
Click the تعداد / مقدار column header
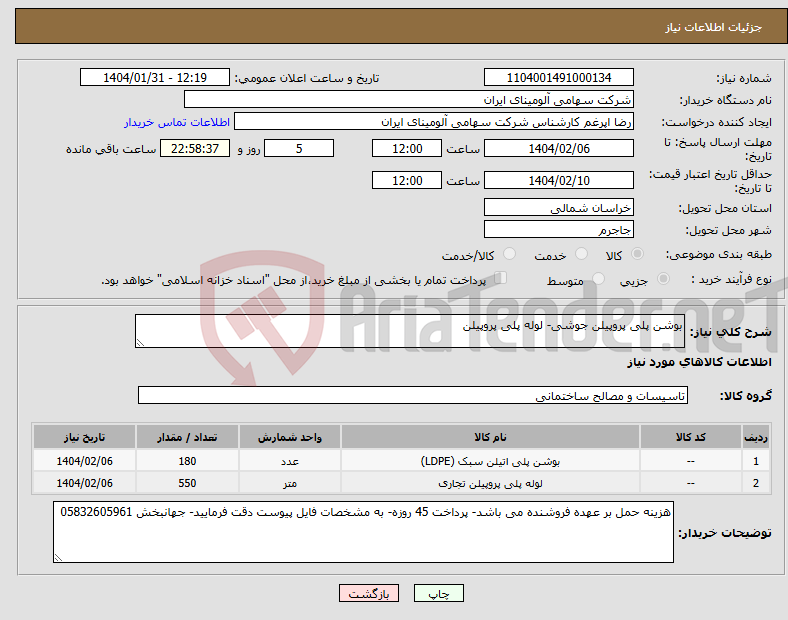(187, 437)
